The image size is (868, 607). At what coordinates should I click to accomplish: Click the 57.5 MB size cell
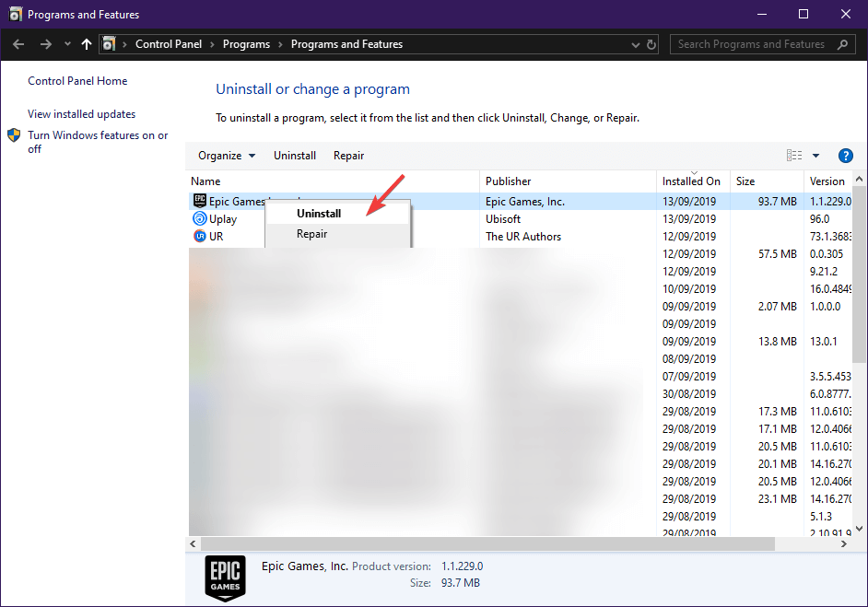(x=777, y=254)
